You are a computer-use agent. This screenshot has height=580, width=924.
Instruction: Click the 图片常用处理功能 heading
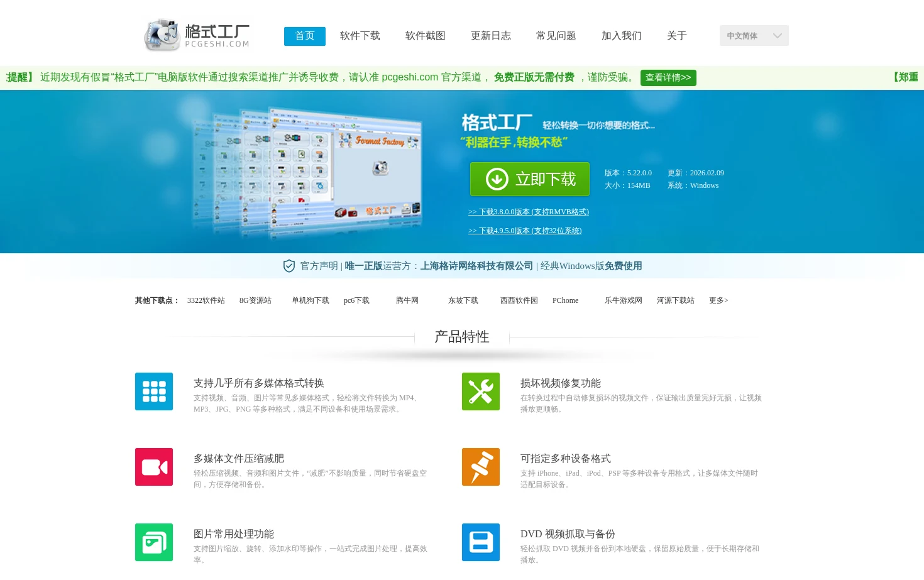point(234,534)
